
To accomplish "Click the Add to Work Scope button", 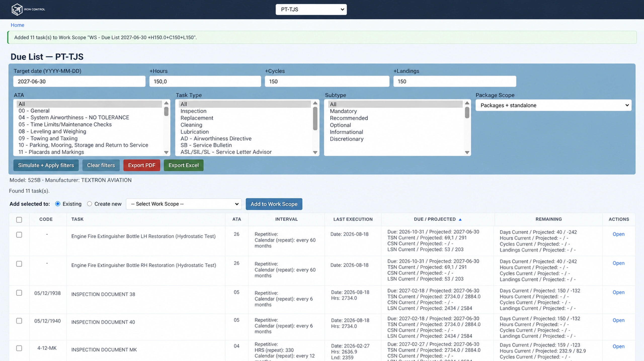I will point(274,204).
